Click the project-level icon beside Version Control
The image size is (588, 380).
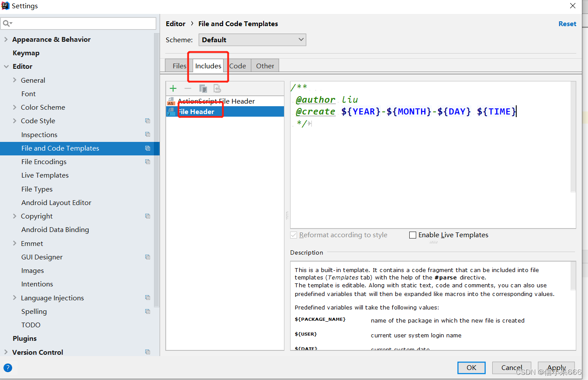click(x=148, y=352)
